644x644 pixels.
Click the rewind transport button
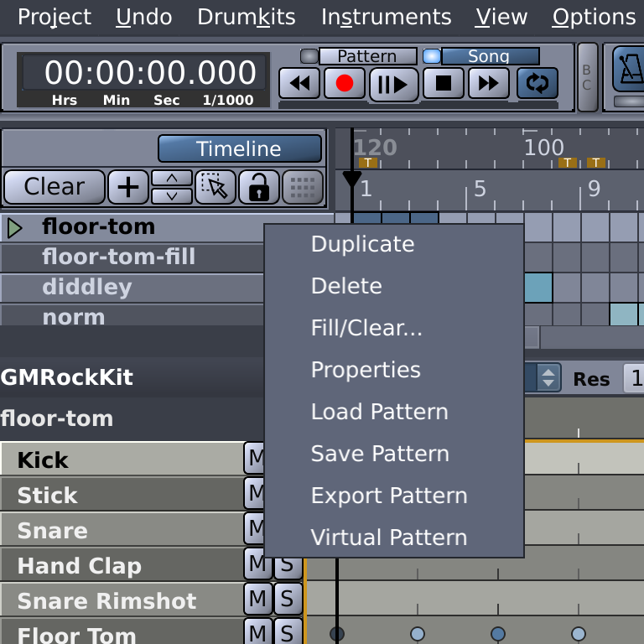(299, 83)
